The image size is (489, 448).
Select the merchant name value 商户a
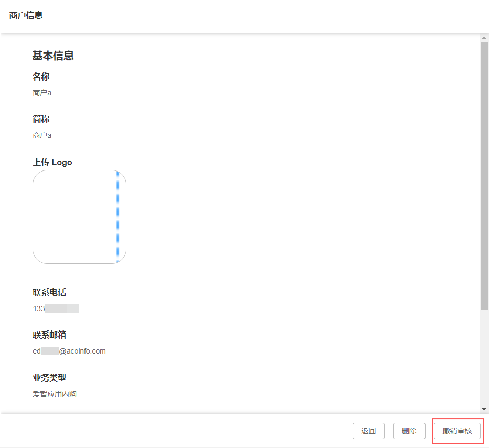point(41,92)
